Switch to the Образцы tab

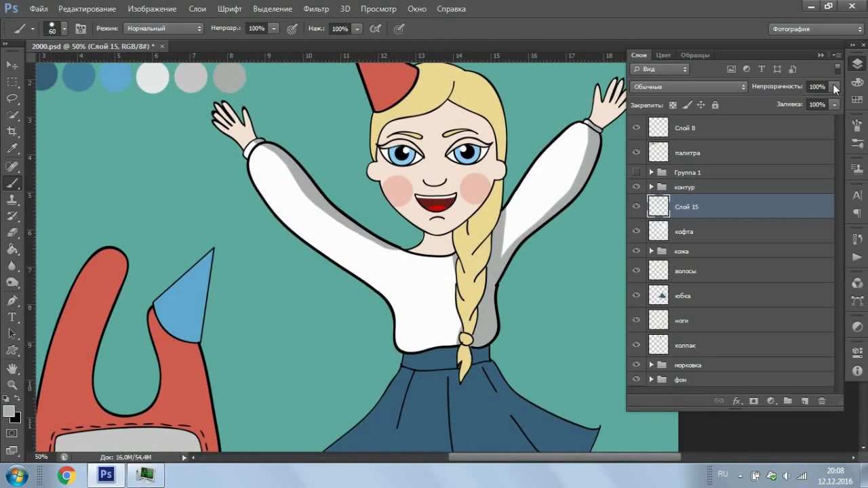[695, 55]
